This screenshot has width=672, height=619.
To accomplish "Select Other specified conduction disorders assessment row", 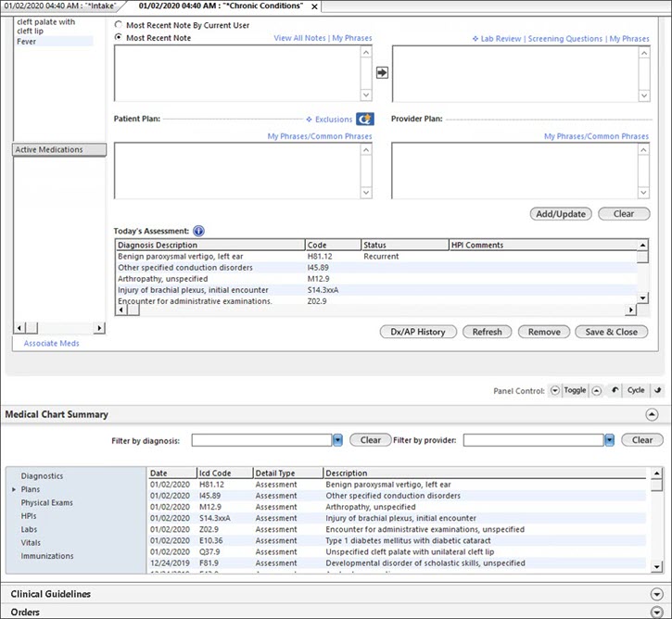I will pyautogui.click(x=376, y=267).
